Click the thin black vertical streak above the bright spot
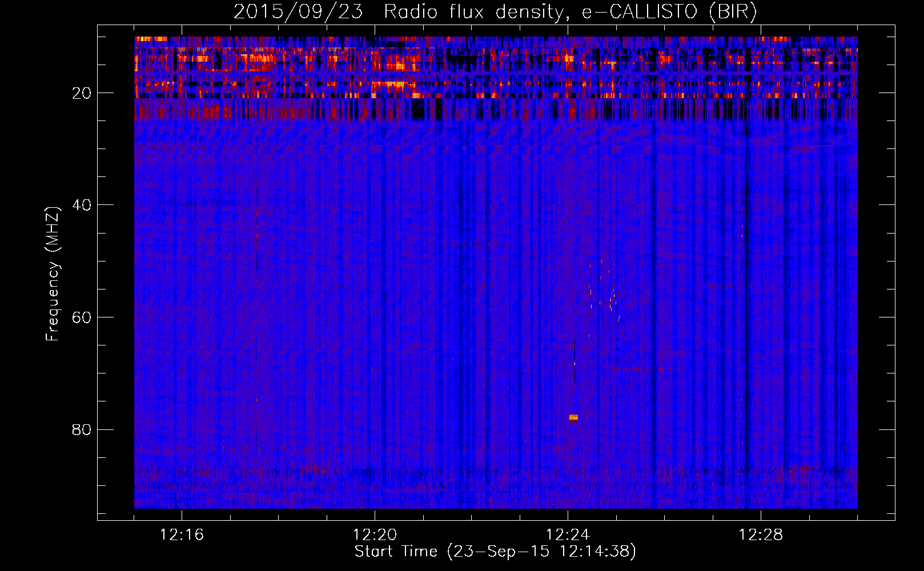Viewport: 924px width, 571px height. 575,363
